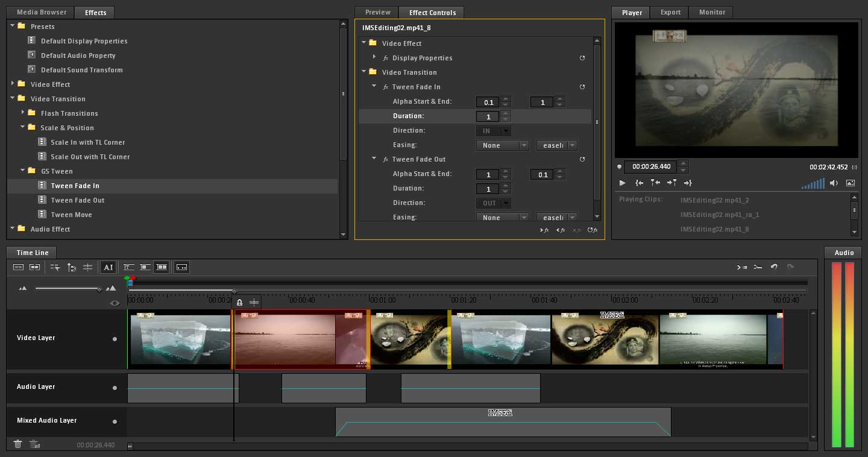The height and width of the screenshot is (457, 868).
Task: Collapse the GS Tween folder
Action: tap(23, 171)
